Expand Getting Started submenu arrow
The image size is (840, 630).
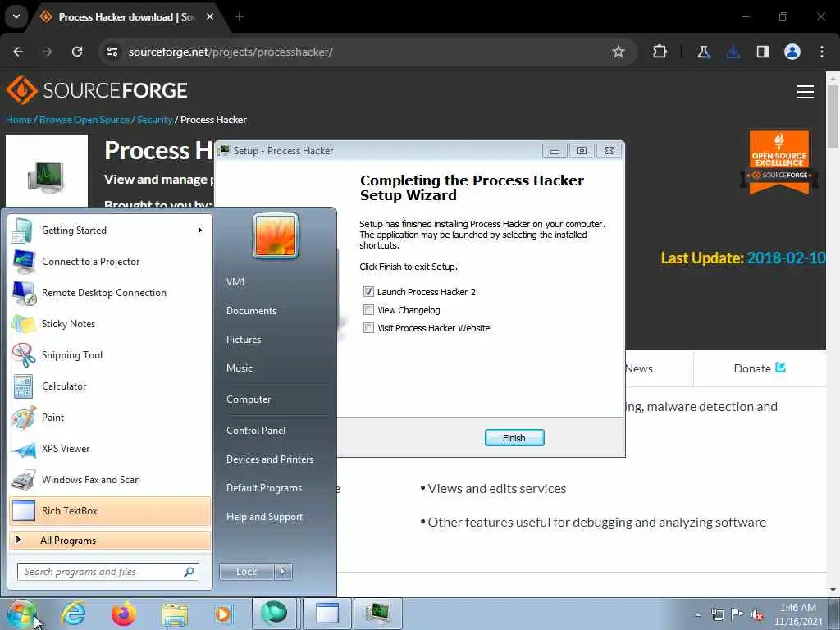pos(200,231)
